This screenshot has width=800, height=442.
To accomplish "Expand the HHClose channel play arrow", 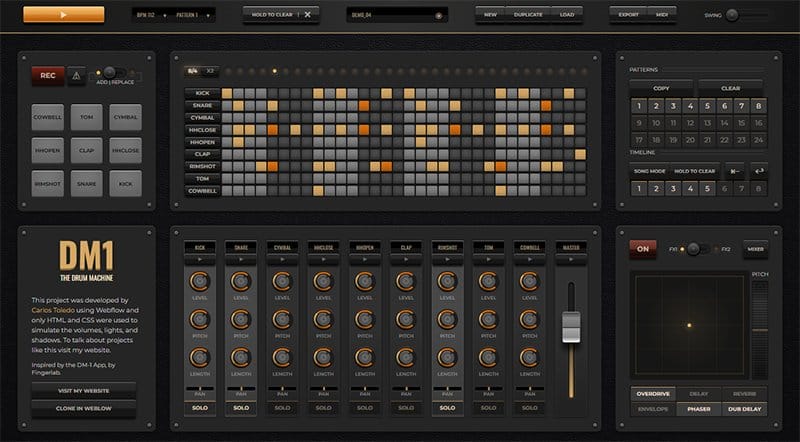I will [x=323, y=260].
